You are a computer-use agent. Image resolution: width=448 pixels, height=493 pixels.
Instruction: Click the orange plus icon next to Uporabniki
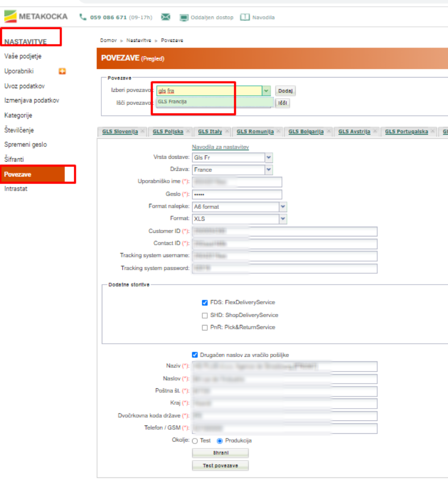[x=62, y=71]
